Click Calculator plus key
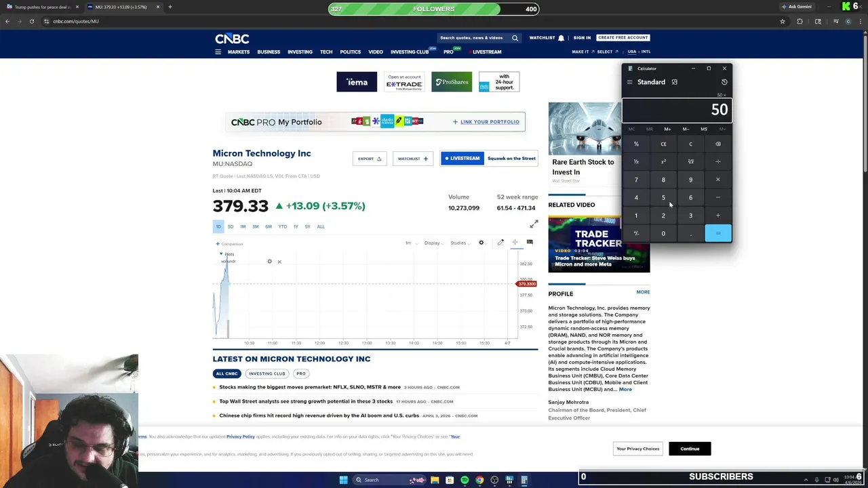Screen dimensions: 868x488 tap(718, 216)
